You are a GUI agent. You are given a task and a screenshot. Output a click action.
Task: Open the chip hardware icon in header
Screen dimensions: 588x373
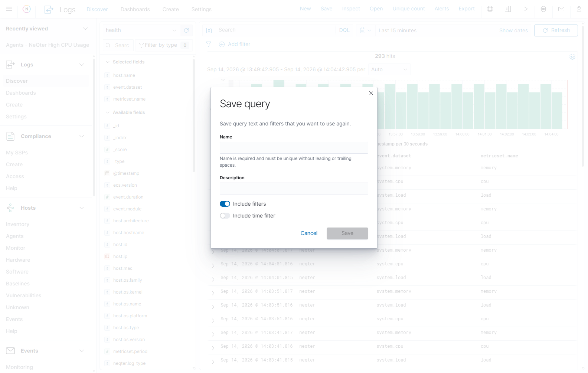(x=543, y=9)
